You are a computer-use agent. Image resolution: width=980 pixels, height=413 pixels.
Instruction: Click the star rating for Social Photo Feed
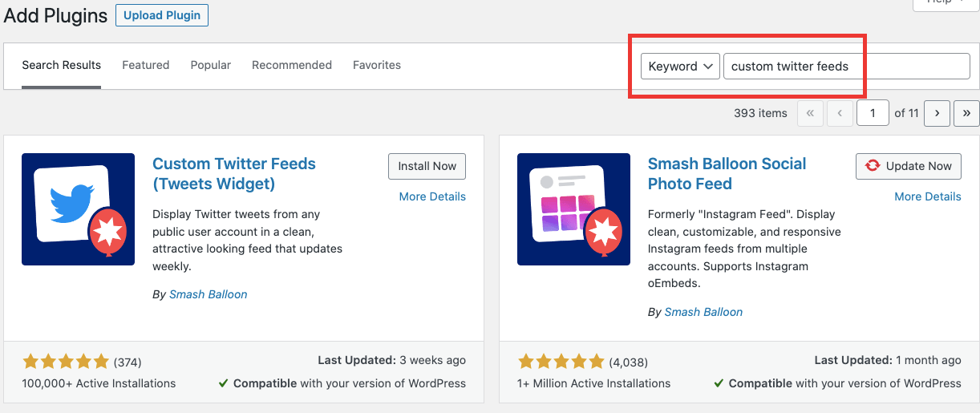pyautogui.click(x=561, y=362)
